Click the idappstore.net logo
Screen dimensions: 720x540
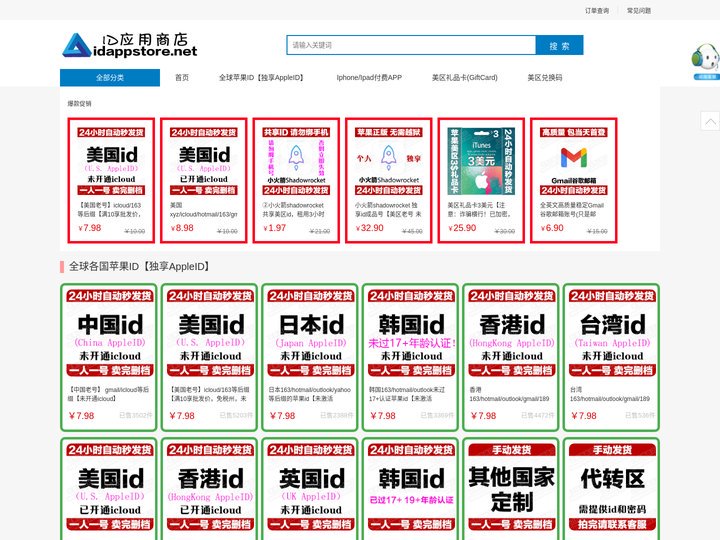pyautogui.click(x=130, y=45)
